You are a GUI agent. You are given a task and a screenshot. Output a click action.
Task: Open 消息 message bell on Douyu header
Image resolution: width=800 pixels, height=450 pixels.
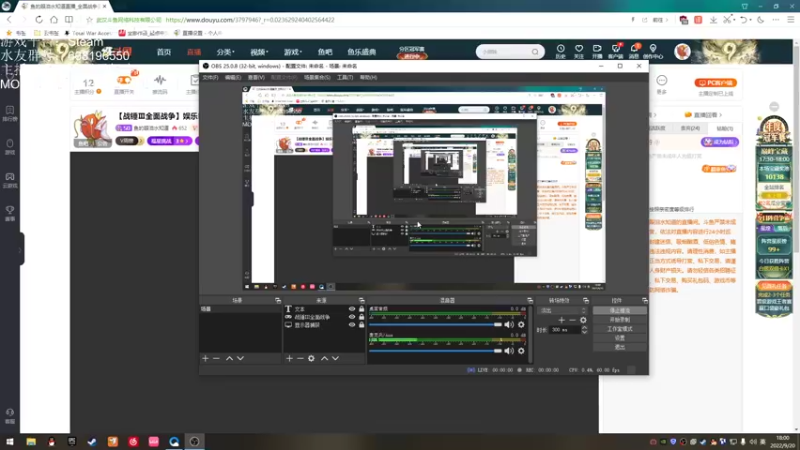tap(634, 51)
